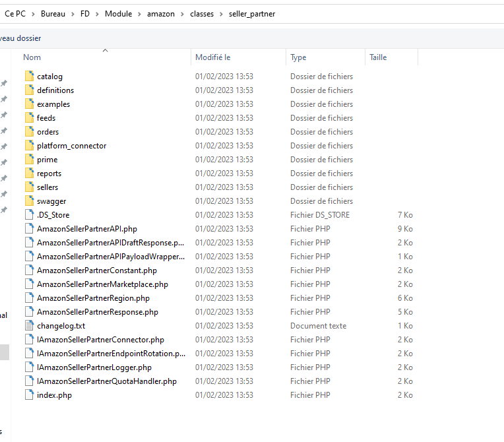Image resolution: width=504 pixels, height=442 pixels.
Task: Click the '6 Ko' size value
Action: pos(405,298)
